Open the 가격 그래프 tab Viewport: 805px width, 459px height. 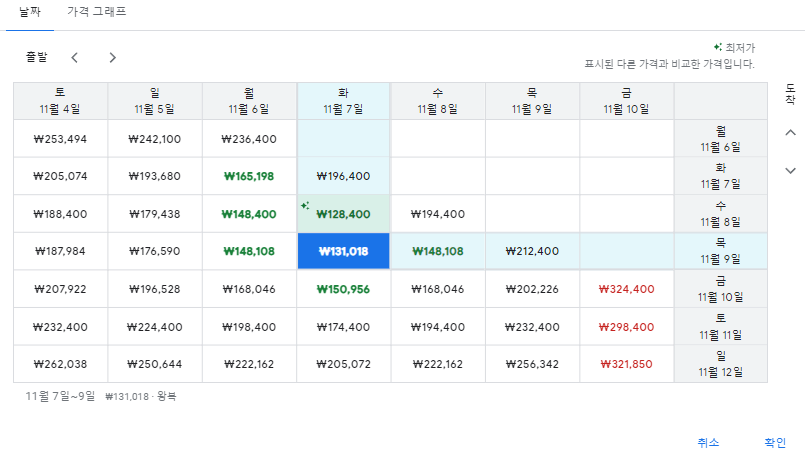(97, 12)
